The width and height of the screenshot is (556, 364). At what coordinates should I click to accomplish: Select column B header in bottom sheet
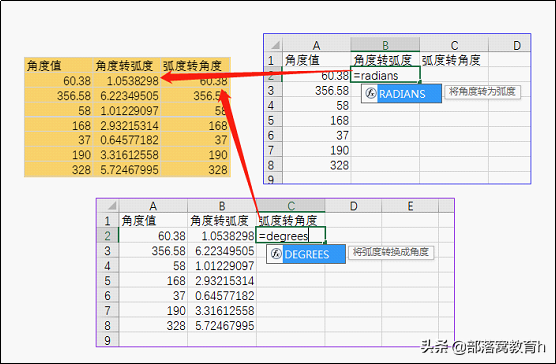(222, 206)
